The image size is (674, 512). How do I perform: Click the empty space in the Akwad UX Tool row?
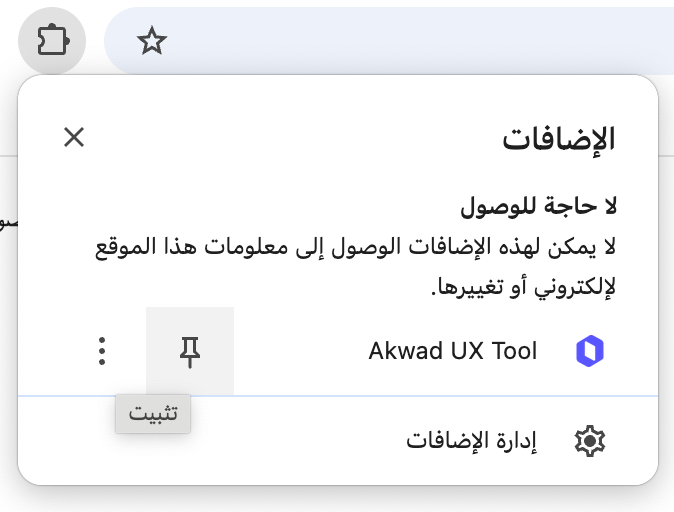point(301,351)
